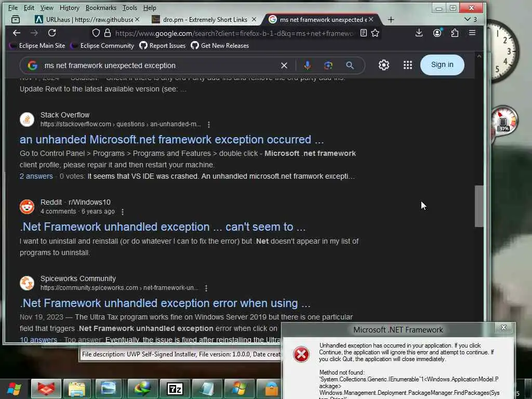Open the Eclipse Community bookmark

coord(103,46)
